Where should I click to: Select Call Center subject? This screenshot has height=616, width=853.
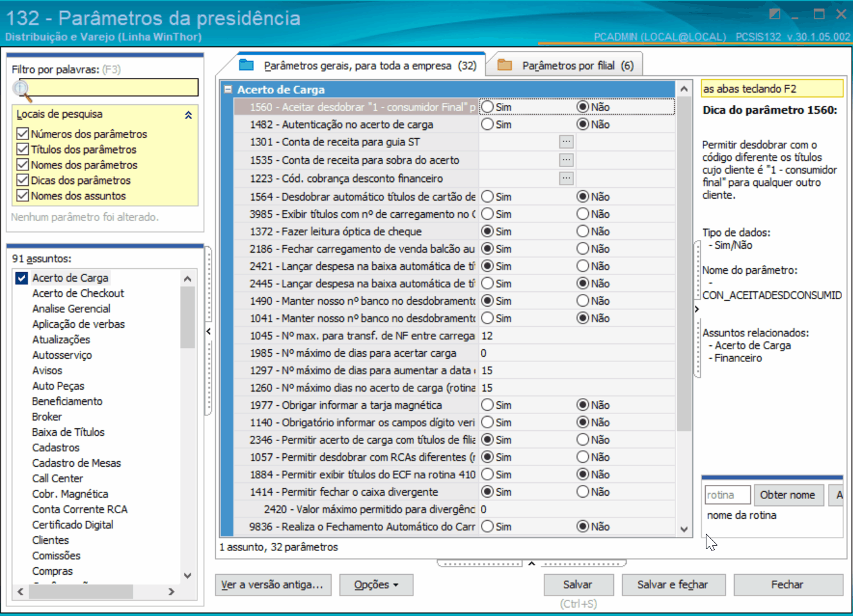click(57, 478)
